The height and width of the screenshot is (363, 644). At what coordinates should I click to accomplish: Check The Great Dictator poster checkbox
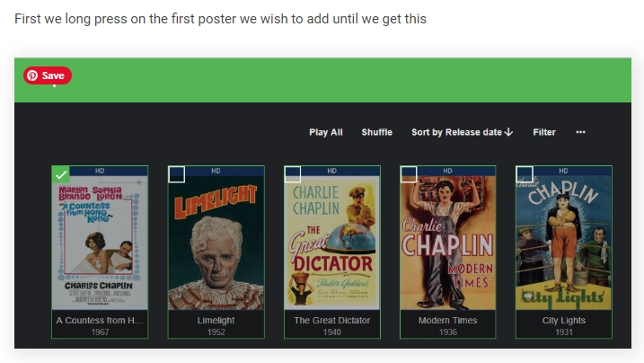pos(293,174)
